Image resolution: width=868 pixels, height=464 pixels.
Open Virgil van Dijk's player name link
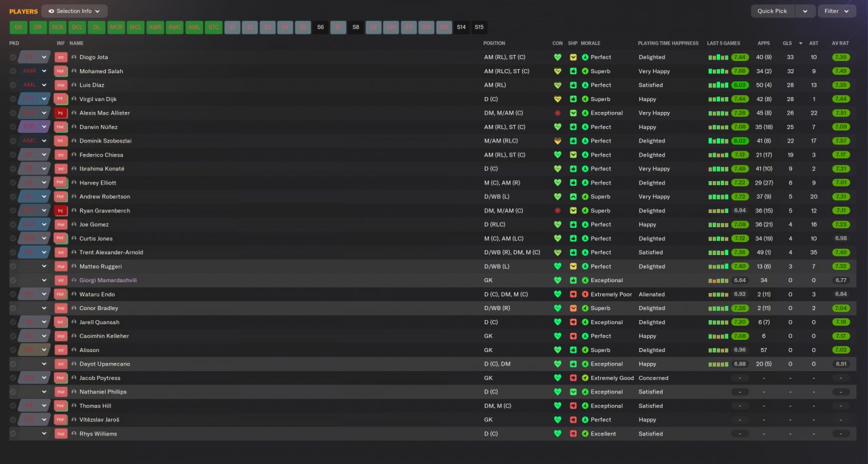click(x=98, y=99)
